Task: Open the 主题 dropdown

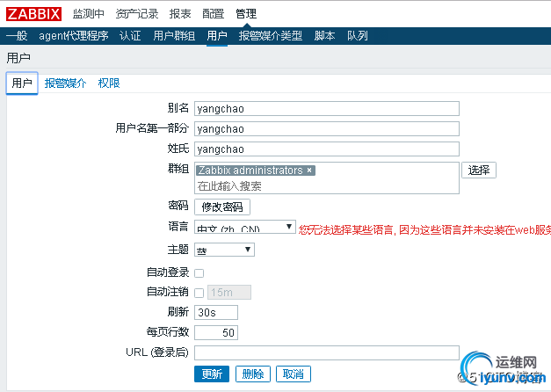Action: (x=224, y=250)
